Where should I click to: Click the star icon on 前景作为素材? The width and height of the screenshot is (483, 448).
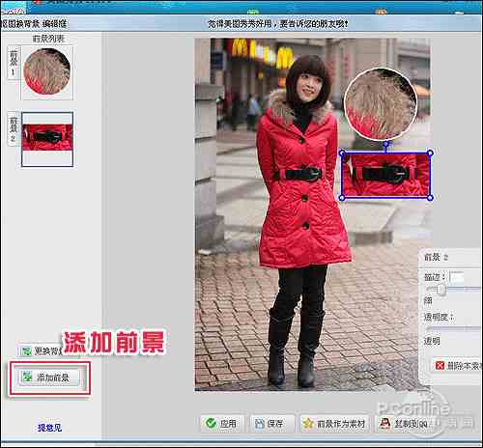[x=308, y=423]
